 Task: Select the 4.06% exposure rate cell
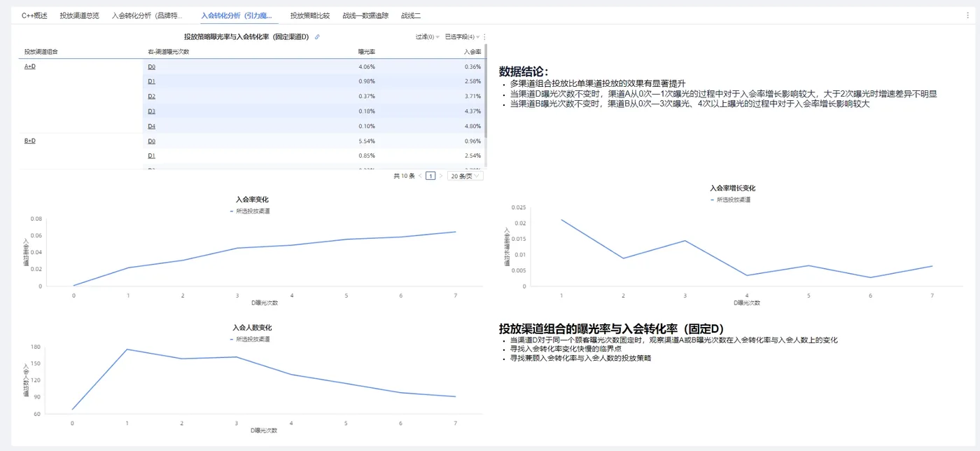coord(367,67)
